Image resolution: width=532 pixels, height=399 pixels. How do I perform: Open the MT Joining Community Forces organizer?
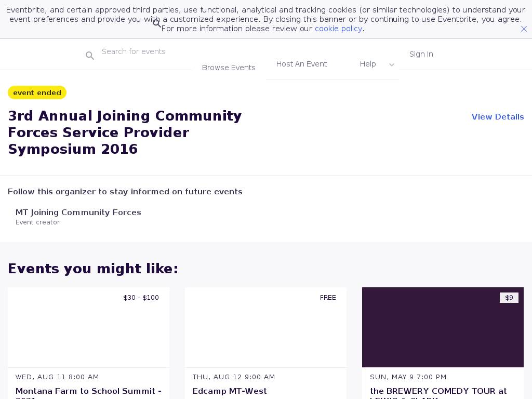tap(78, 212)
